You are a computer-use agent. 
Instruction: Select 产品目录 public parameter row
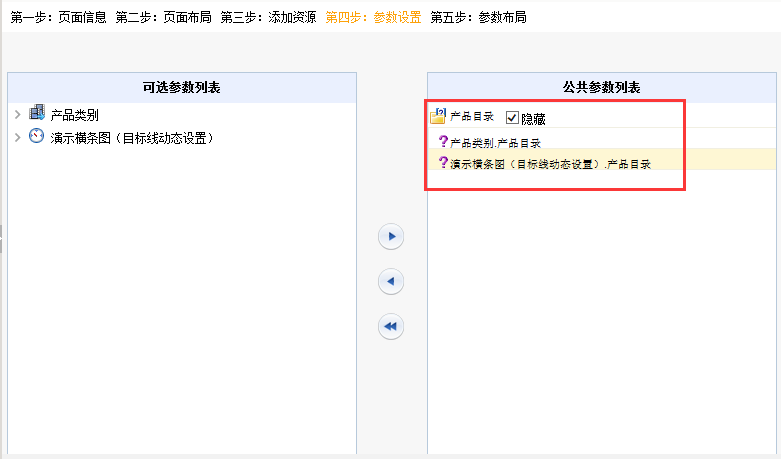[x=602, y=116]
